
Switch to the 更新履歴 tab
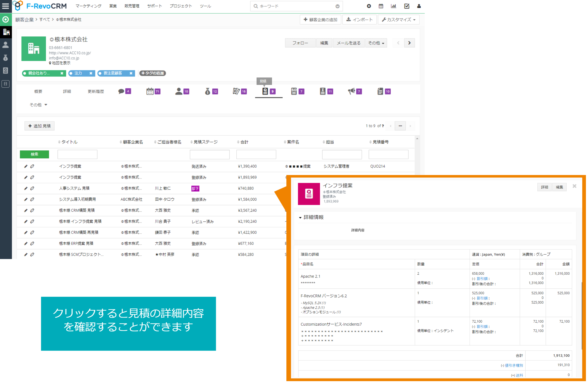pos(96,91)
